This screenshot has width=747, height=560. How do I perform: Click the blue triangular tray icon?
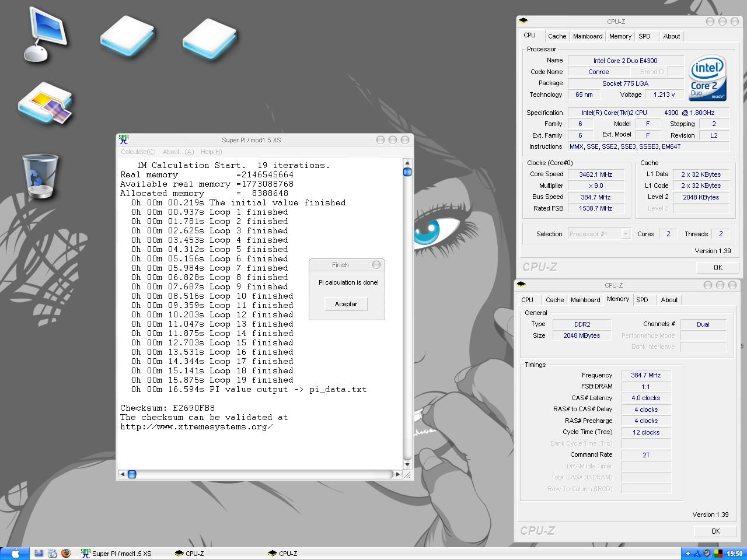point(697,554)
